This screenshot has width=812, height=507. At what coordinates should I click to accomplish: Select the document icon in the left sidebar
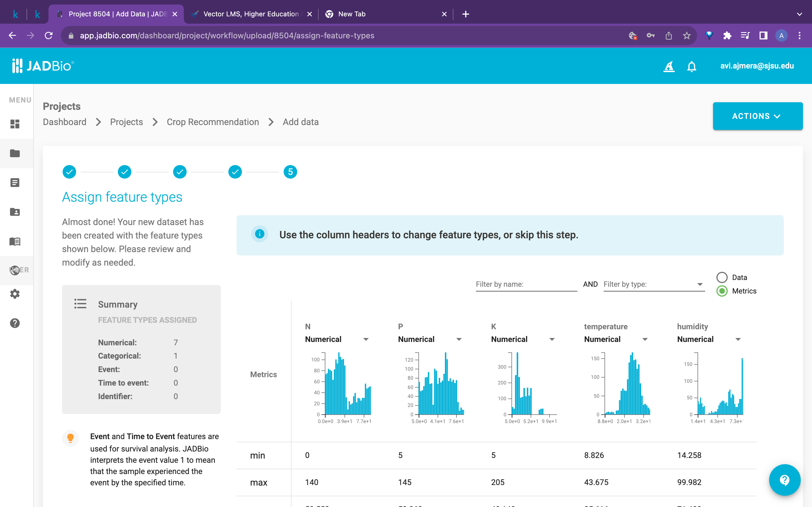(15, 182)
